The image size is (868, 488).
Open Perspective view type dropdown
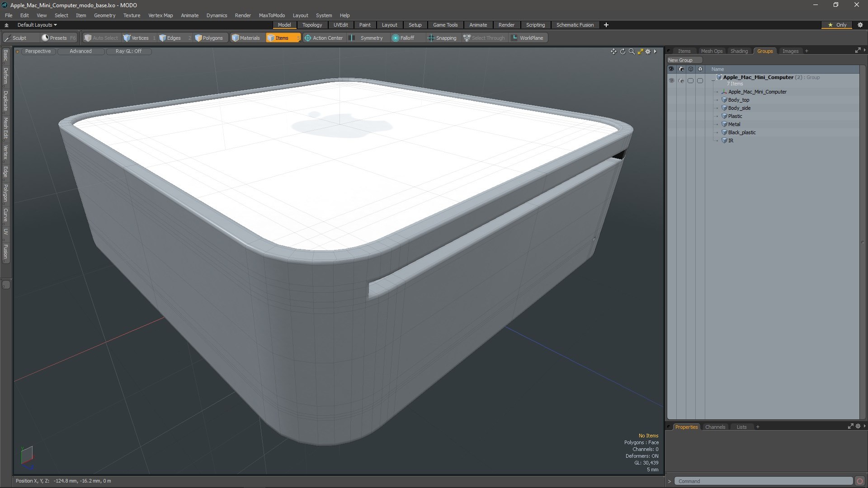coord(38,51)
